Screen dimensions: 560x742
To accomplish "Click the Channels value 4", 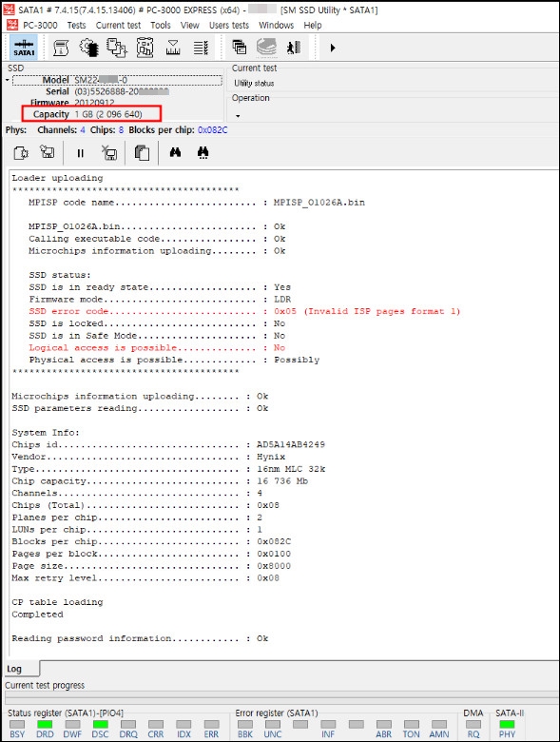I will [83, 129].
